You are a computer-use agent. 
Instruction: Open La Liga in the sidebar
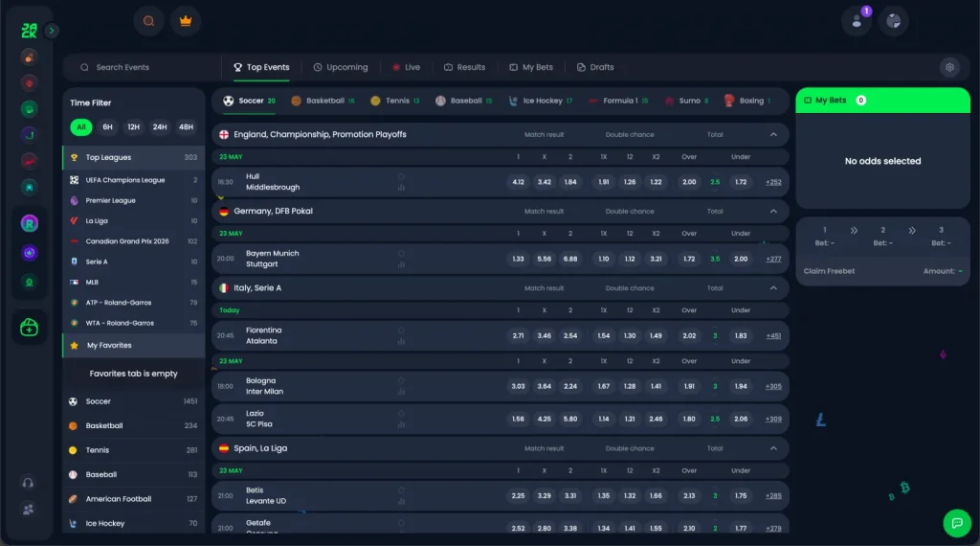tap(134, 220)
